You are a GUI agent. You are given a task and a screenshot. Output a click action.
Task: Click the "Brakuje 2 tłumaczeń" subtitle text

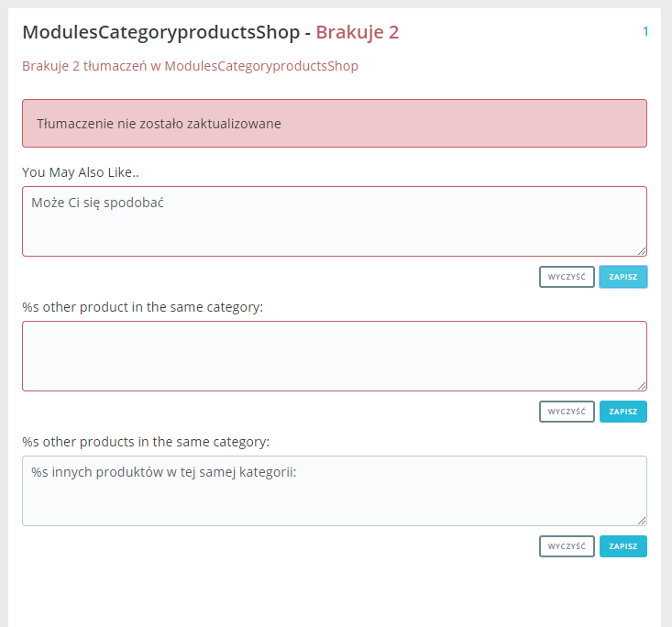[190, 66]
